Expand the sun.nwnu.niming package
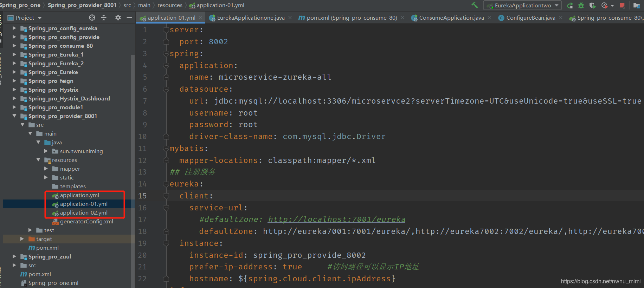This screenshot has width=644, height=288. [x=46, y=151]
